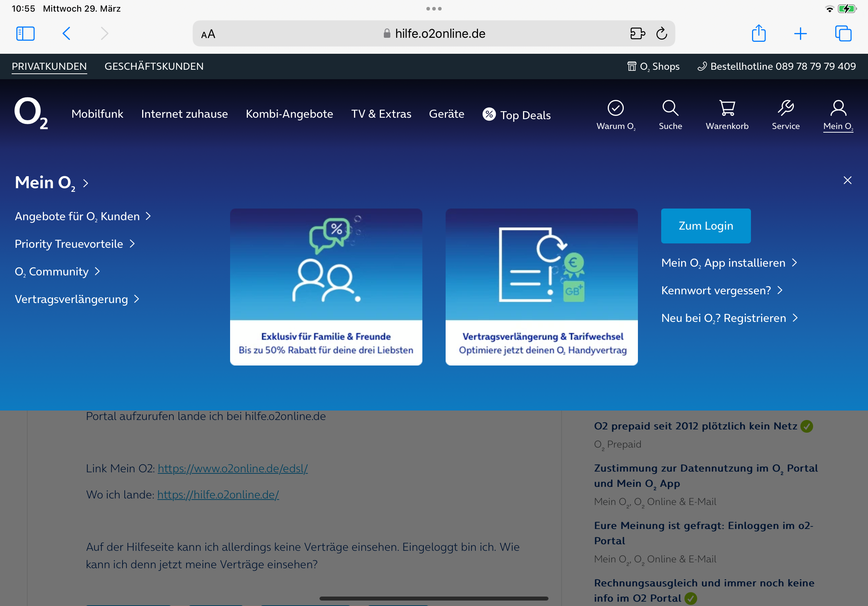Viewport: 868px width, 606px height.
Task: Open the Suche search icon
Action: 670,115
